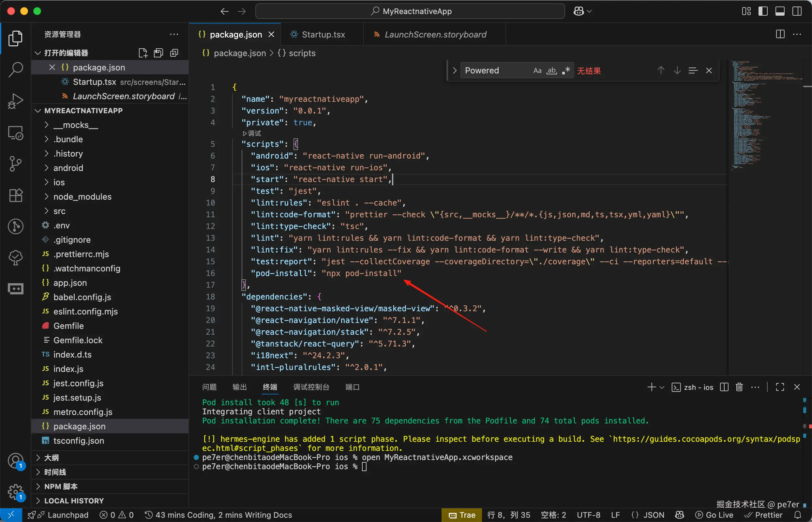
Task: Expand the NPM 脚本 section
Action: 61,486
